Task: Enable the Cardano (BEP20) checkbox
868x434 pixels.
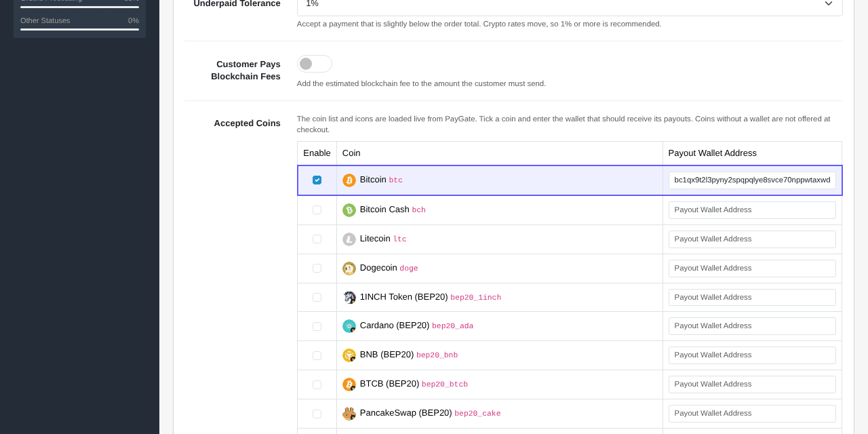Action: point(317,327)
